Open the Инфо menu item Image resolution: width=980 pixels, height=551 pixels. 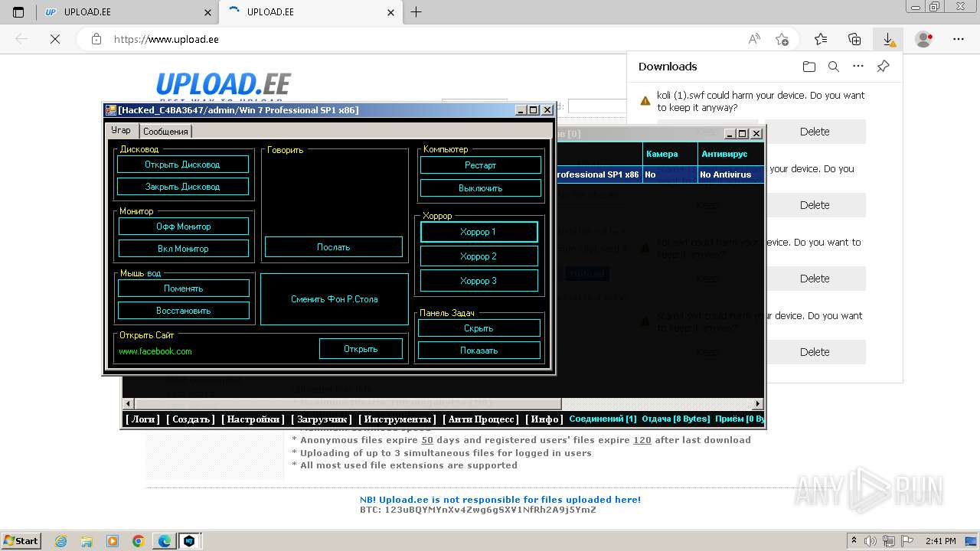(x=544, y=419)
